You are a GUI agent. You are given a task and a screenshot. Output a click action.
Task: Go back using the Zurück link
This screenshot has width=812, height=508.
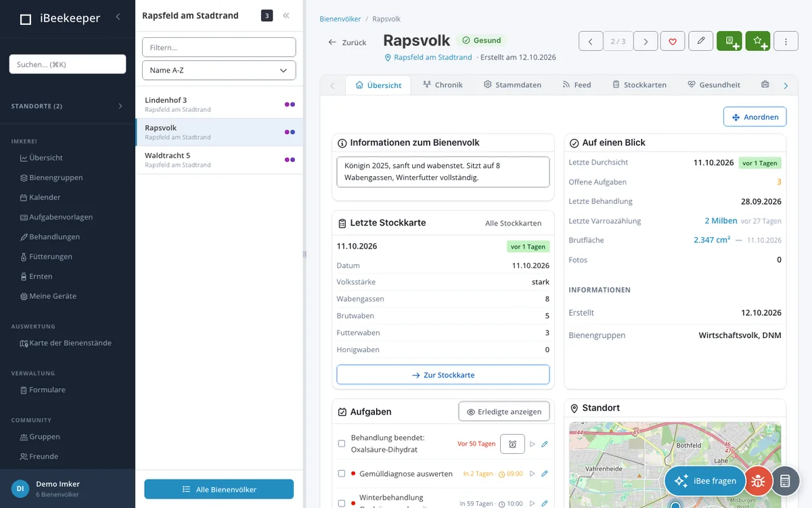347,42
